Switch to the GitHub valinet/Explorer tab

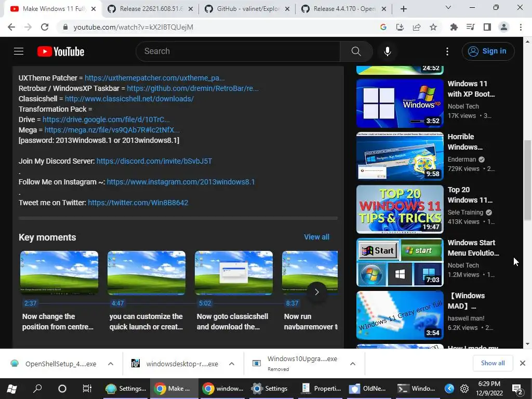click(248, 9)
